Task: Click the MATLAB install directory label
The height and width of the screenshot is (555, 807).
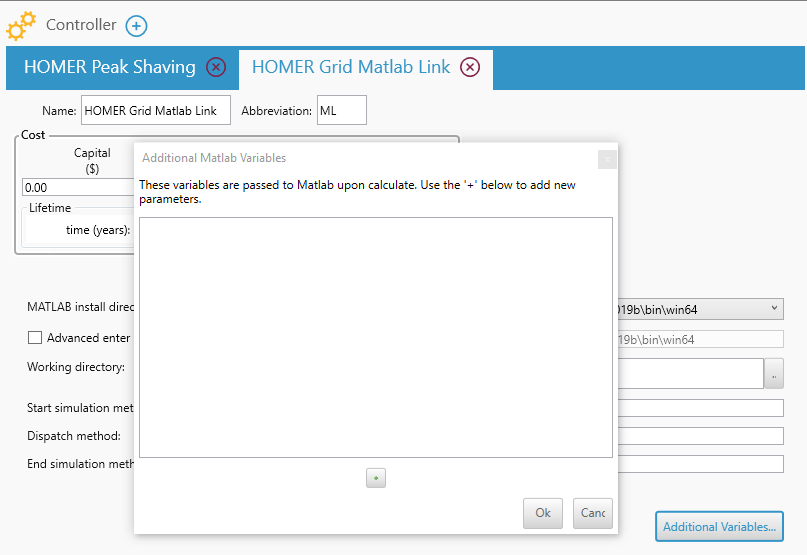Action: [x=80, y=307]
